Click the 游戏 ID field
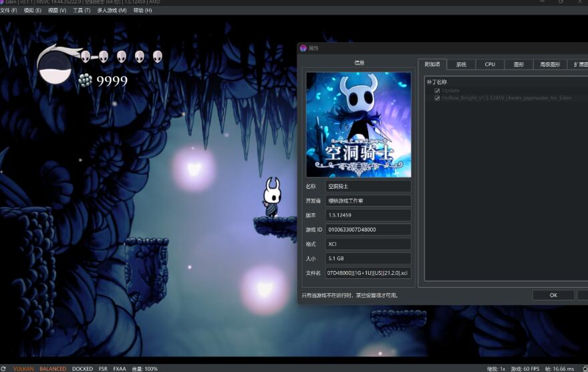The image size is (588, 372). tap(368, 229)
